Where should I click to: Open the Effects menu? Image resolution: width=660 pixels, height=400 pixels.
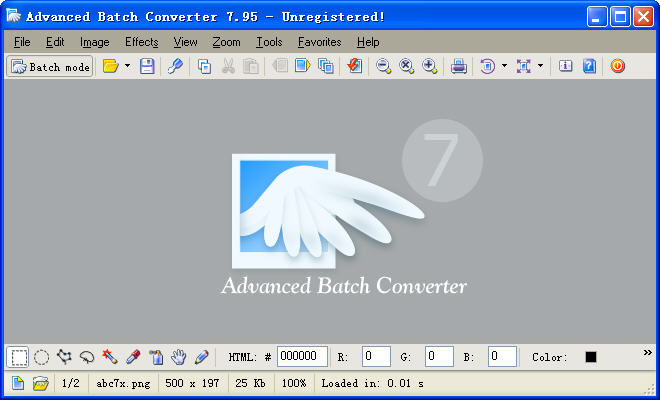pyautogui.click(x=142, y=42)
